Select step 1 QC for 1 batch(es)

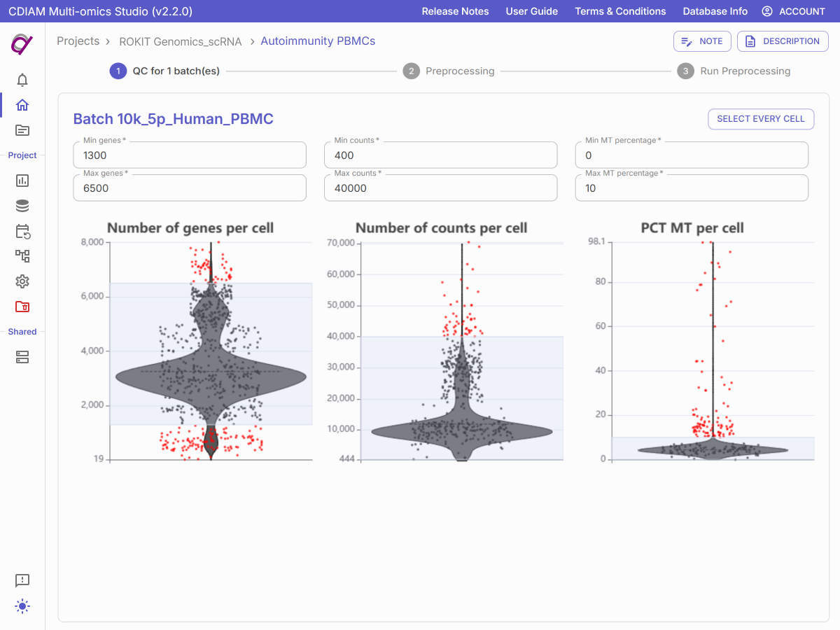click(x=164, y=71)
